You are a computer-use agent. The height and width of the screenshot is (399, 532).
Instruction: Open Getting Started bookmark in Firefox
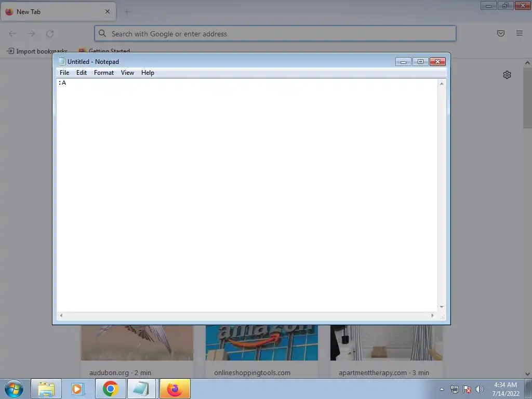pyautogui.click(x=104, y=51)
